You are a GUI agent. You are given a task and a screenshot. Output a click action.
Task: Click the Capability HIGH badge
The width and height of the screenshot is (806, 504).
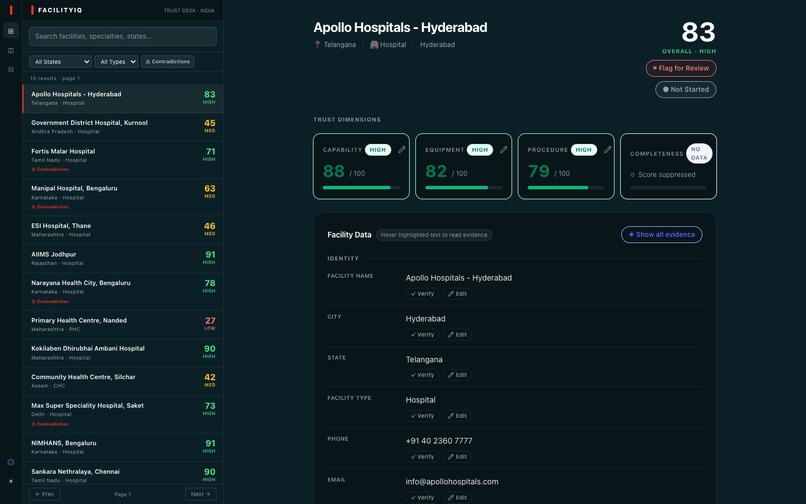click(x=378, y=150)
